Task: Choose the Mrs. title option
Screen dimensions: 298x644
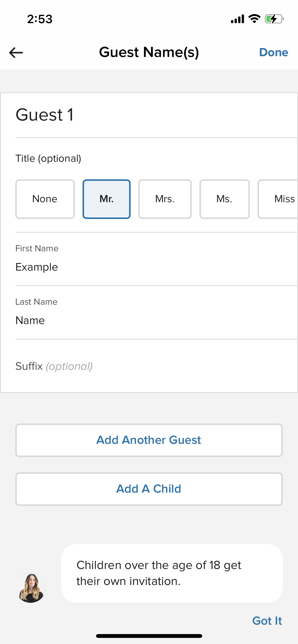Action: point(165,199)
